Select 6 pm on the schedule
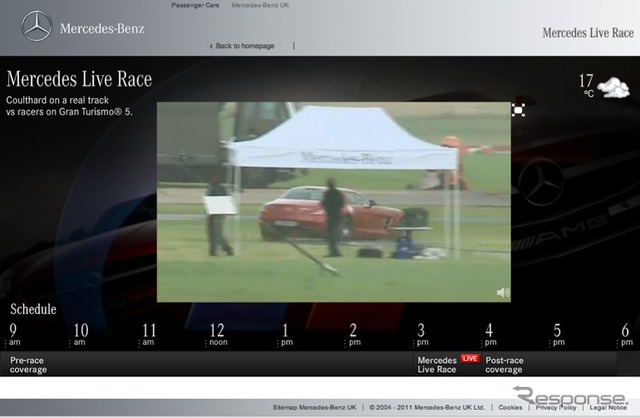640x418 pixels. click(x=626, y=334)
